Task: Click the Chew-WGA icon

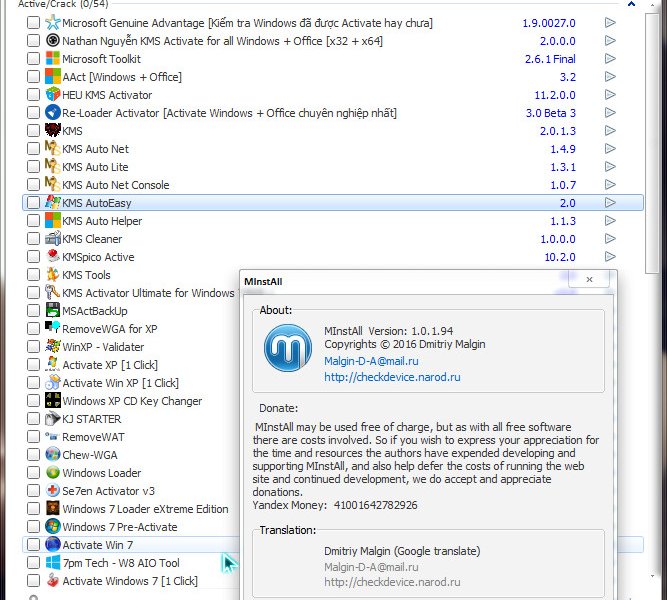Action: tap(53, 454)
